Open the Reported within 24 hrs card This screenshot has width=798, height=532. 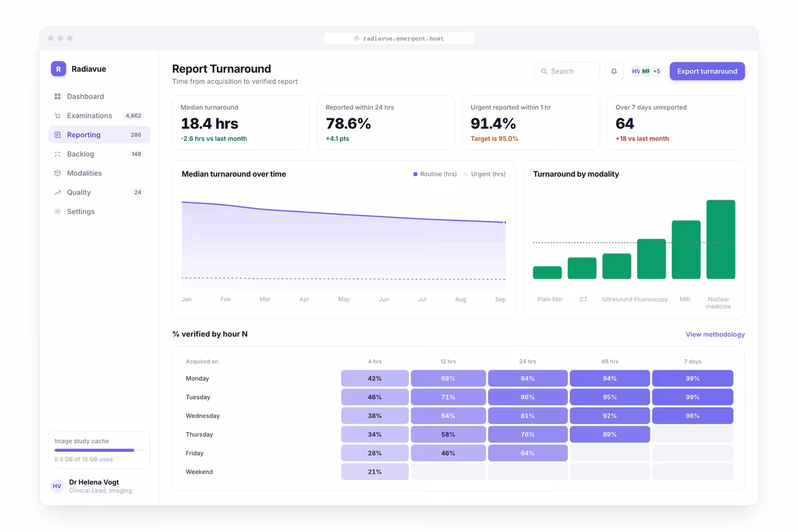pos(386,123)
